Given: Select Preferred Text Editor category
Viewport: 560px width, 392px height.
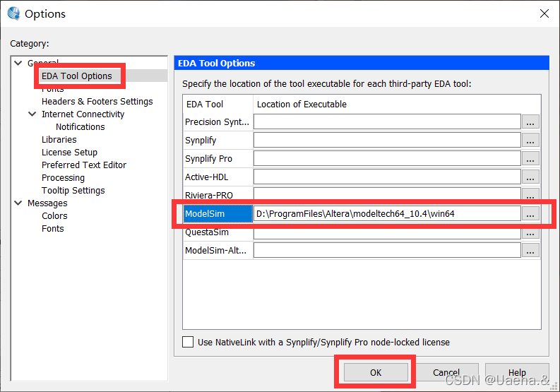Looking at the screenshot, I should pos(84,165).
